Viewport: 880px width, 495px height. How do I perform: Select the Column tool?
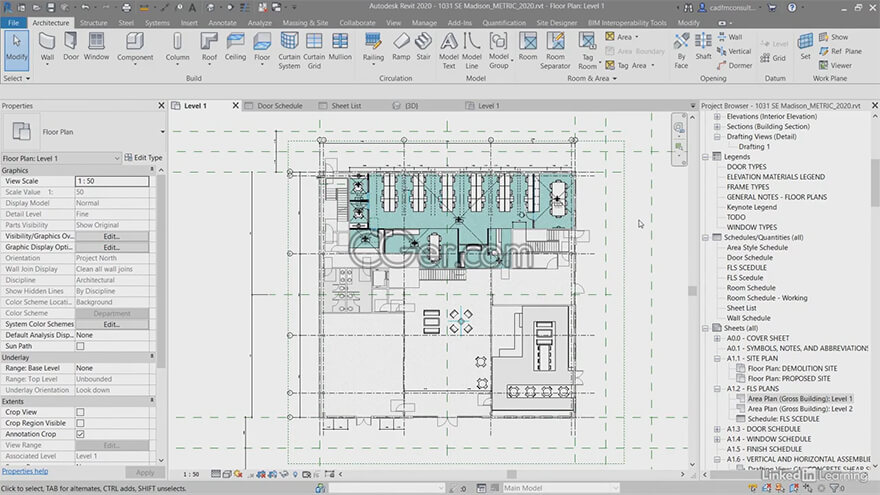tap(177, 47)
